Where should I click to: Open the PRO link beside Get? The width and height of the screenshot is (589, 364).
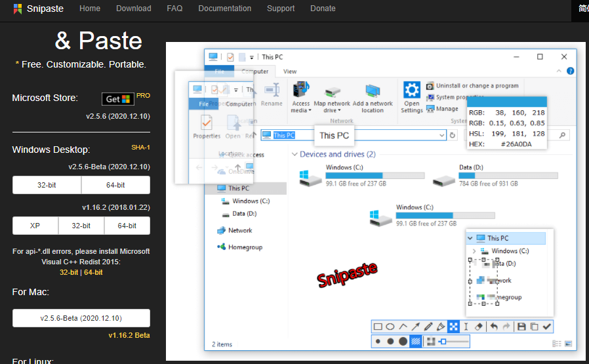143,95
